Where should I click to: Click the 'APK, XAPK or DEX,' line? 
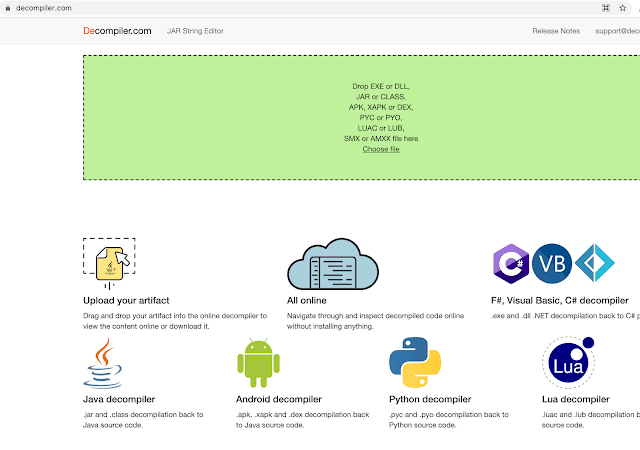click(381, 107)
